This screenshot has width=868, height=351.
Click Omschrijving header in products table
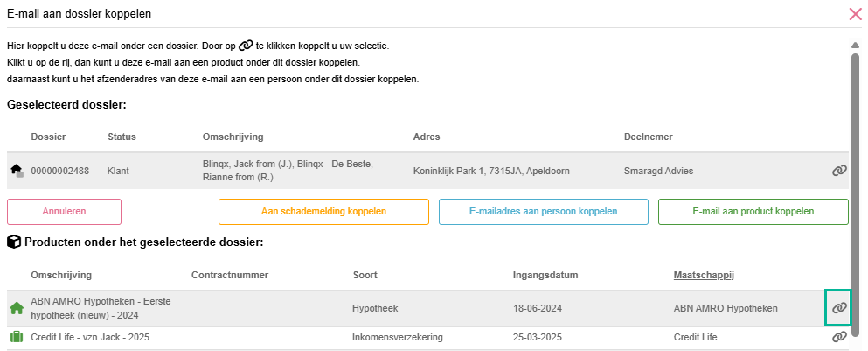pos(61,275)
